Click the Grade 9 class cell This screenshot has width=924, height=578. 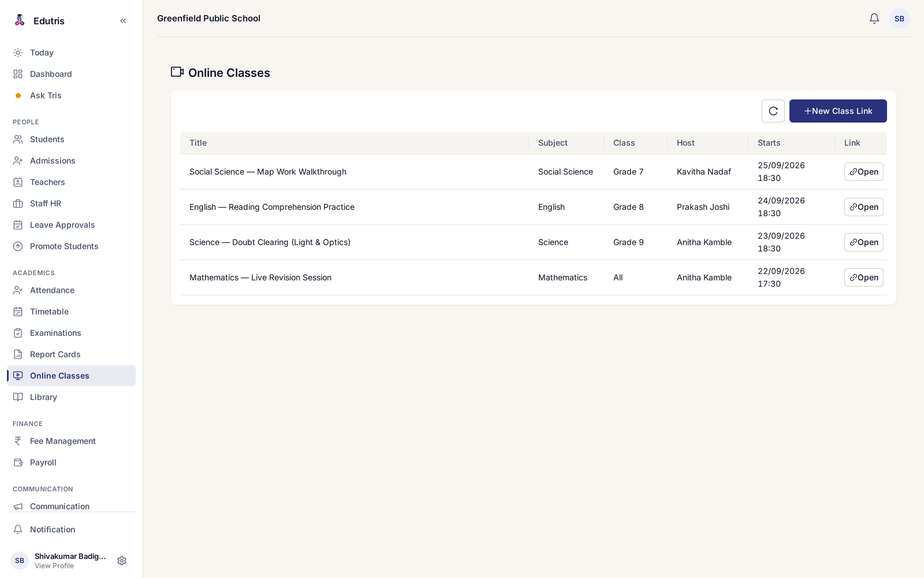point(628,242)
